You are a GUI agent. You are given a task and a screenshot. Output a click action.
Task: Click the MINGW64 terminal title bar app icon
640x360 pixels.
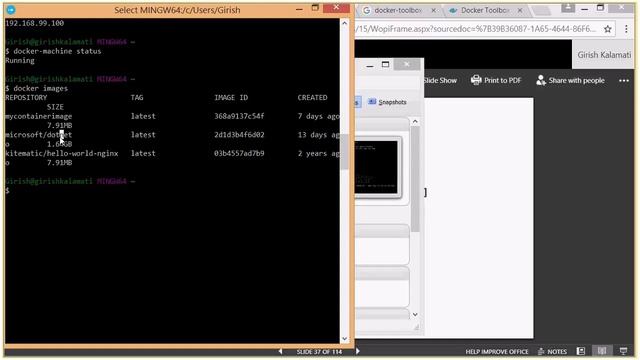11,9
